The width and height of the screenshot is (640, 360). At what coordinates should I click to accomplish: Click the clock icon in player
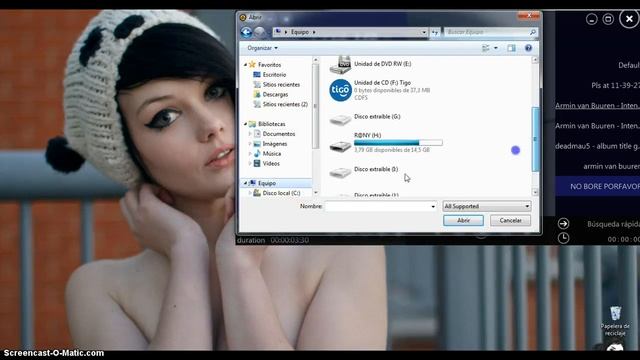click(563, 238)
